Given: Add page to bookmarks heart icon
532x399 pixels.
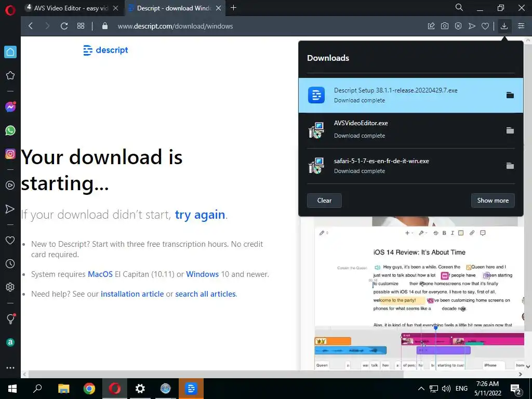Looking at the screenshot, I should click(485, 26).
